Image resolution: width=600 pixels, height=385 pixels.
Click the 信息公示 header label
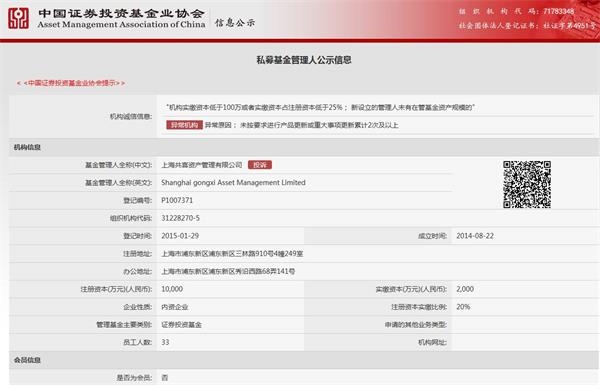tap(235, 23)
